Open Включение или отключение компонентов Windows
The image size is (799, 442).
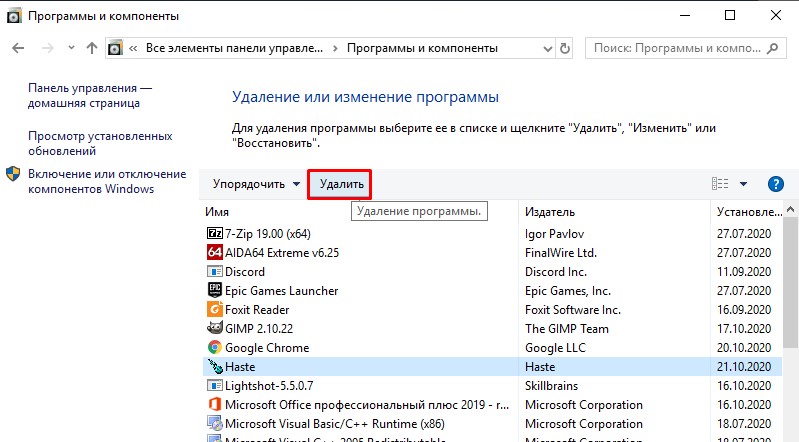pos(106,181)
